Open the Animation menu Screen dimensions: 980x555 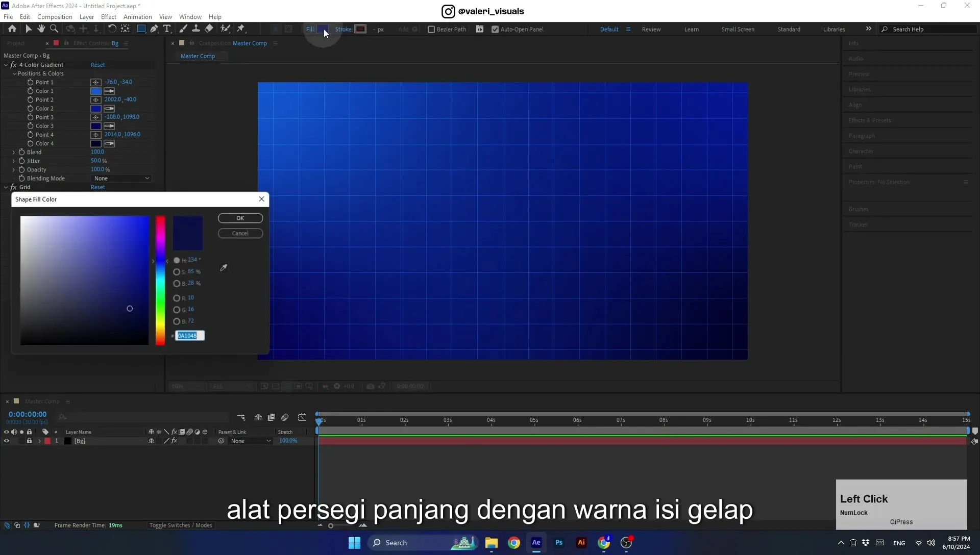pos(138,17)
